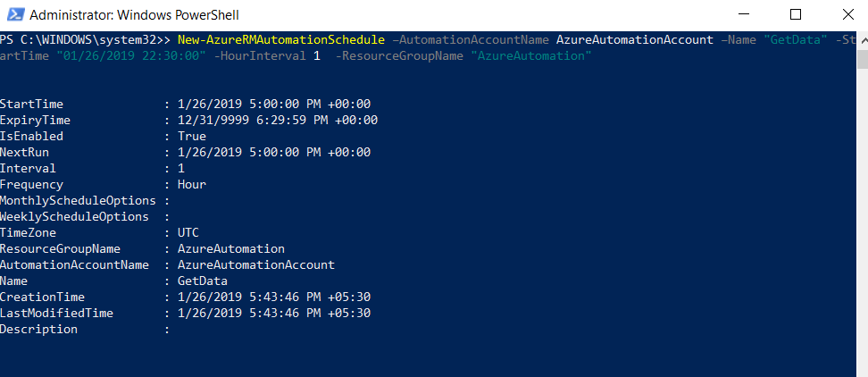Viewport: 868px width, 377px height.
Task: Click the AutomationAccountName value AzureAutomationAccount in output
Action: [255, 264]
